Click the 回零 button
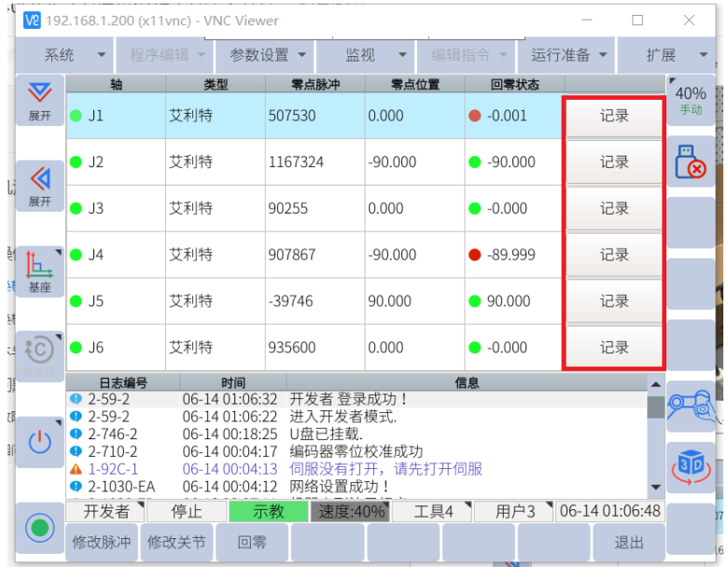728x567 pixels. [252, 542]
